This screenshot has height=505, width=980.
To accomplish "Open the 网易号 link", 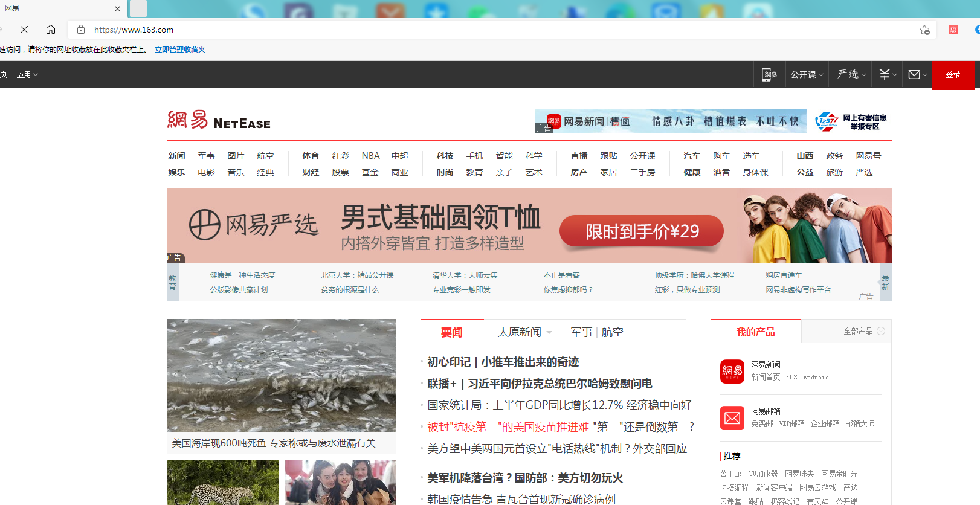I will click(x=868, y=156).
